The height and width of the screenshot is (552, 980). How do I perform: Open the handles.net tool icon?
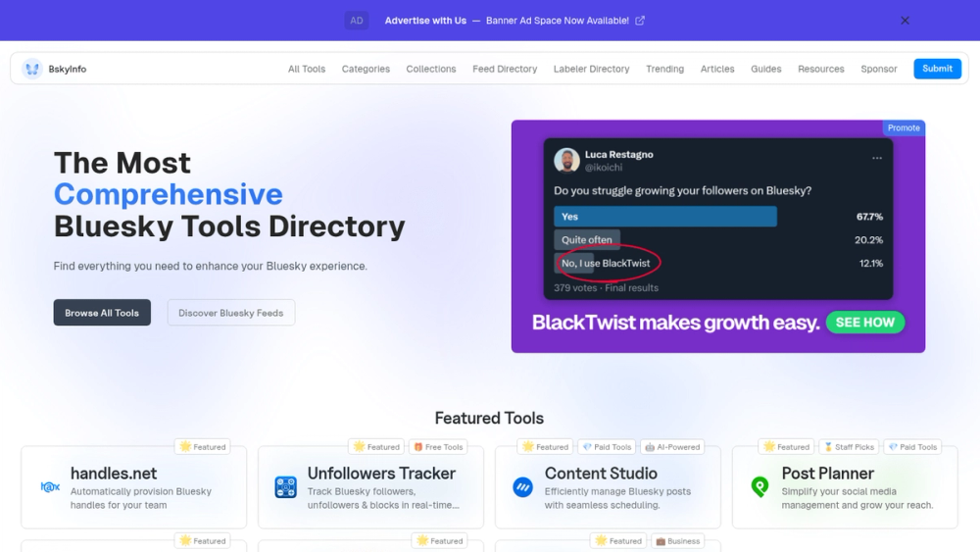[x=50, y=487]
